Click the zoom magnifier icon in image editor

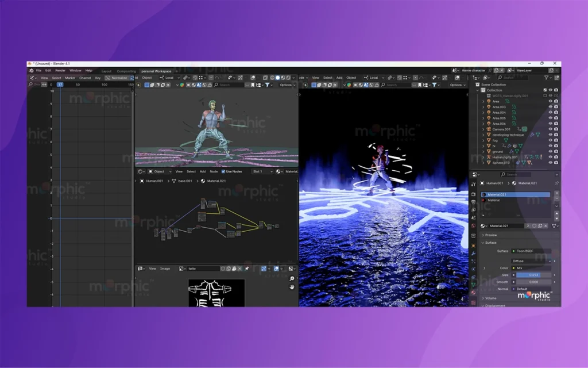[x=292, y=279]
